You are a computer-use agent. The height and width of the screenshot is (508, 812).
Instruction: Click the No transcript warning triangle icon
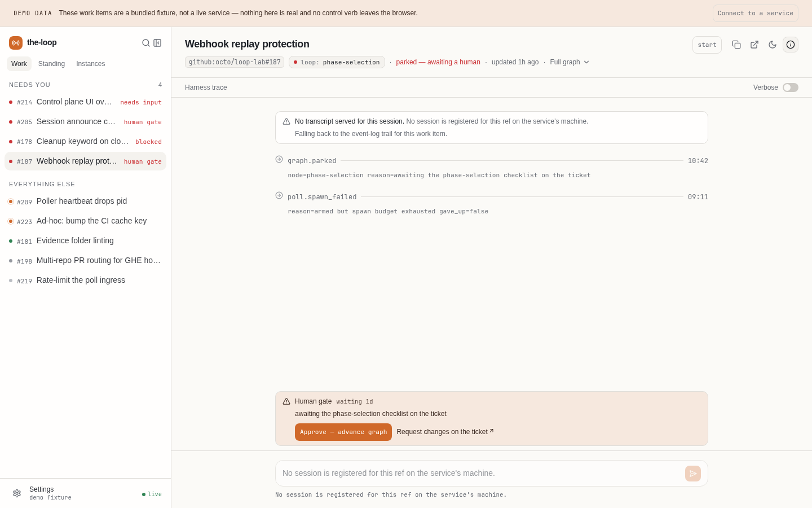(286, 121)
